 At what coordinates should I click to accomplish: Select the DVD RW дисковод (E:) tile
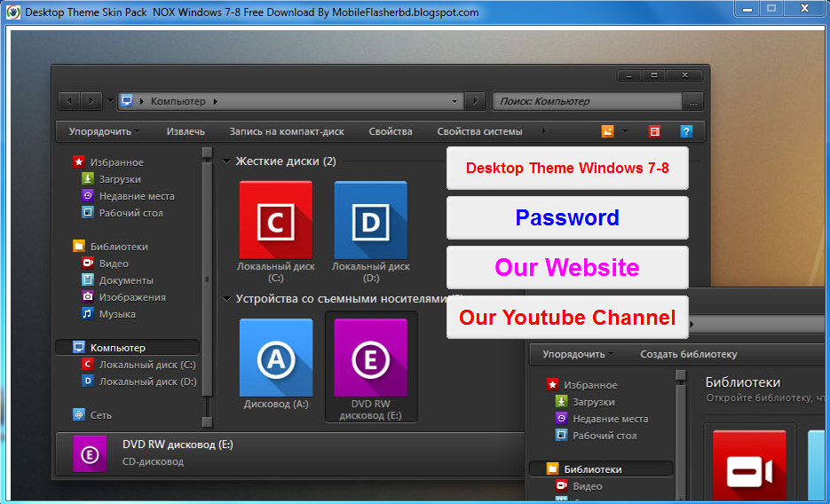coord(370,366)
